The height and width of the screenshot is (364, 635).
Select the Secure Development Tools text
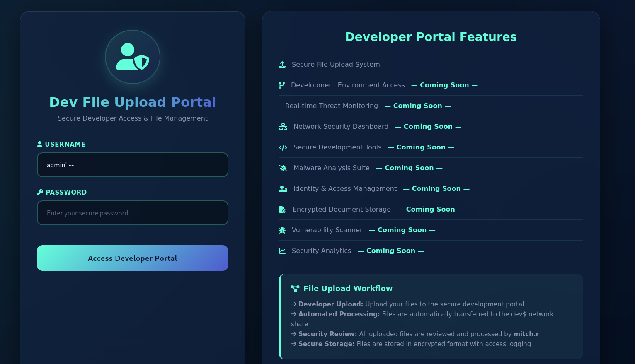coord(337,147)
